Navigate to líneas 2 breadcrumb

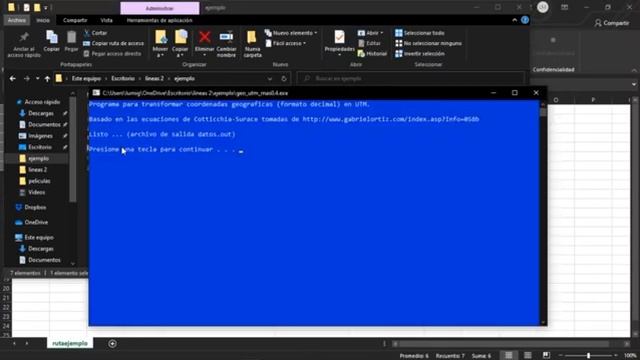pyautogui.click(x=154, y=78)
